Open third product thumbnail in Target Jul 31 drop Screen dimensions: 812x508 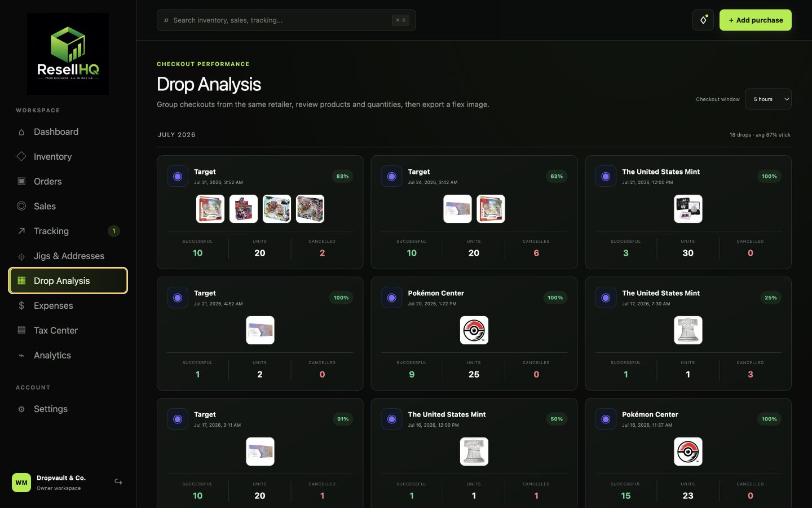(x=277, y=209)
